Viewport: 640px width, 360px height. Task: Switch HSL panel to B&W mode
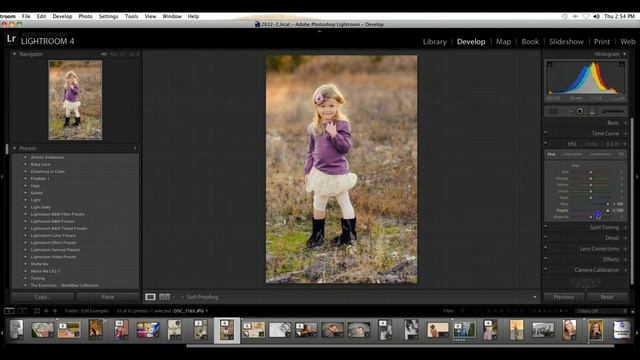pos(612,144)
